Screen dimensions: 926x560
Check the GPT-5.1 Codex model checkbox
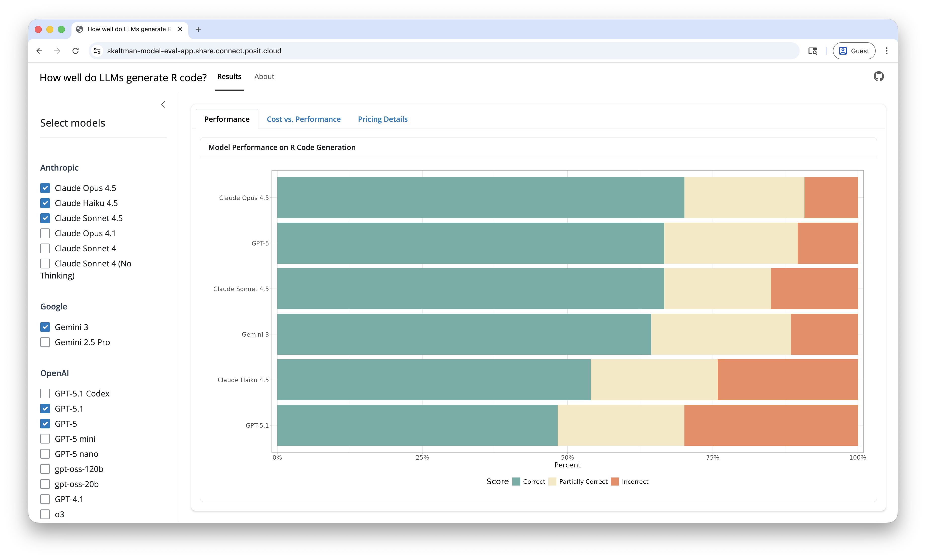point(45,393)
